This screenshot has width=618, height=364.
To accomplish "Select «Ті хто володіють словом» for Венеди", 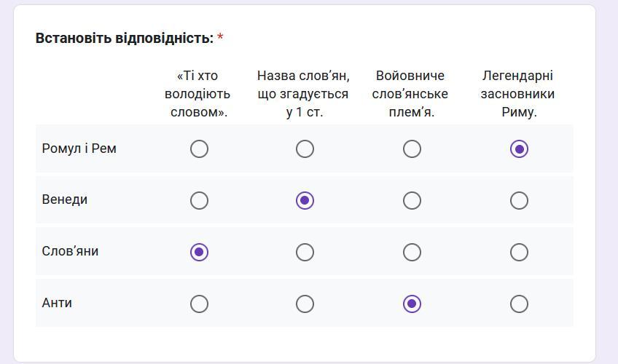I will coord(199,200).
